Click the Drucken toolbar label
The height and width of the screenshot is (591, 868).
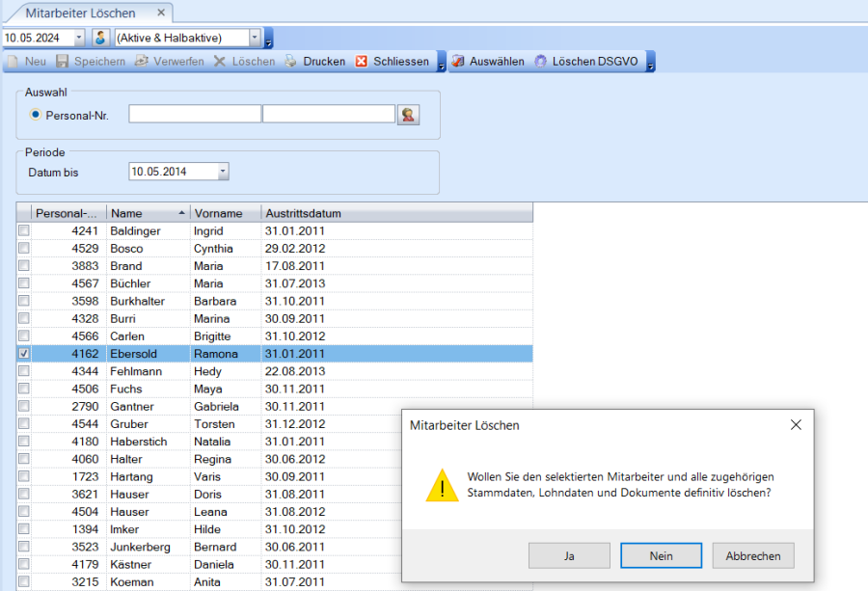pos(324,62)
